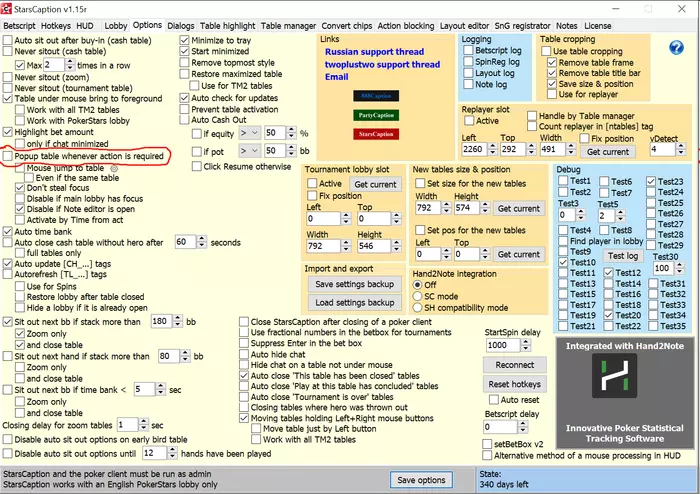The width and height of the screenshot is (700, 494).
Task: Open the Convert chips tab
Action: tap(347, 26)
